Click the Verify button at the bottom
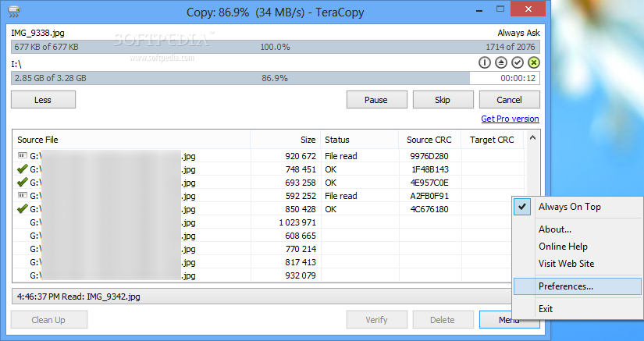The image size is (644, 341). coord(376,320)
